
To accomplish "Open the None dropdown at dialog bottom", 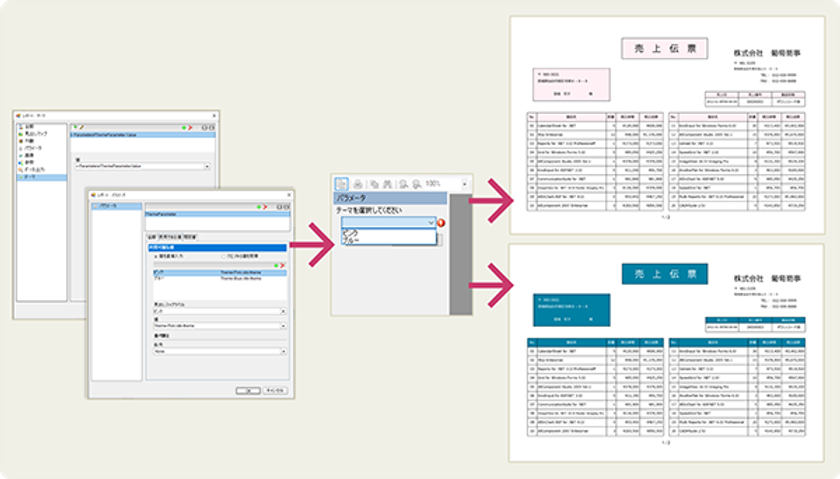I will tap(220, 351).
